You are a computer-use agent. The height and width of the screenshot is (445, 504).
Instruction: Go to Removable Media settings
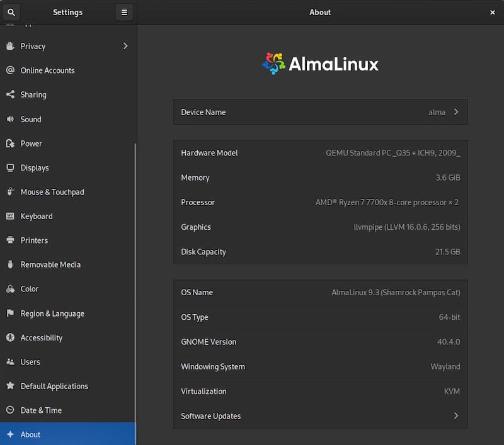click(67, 264)
